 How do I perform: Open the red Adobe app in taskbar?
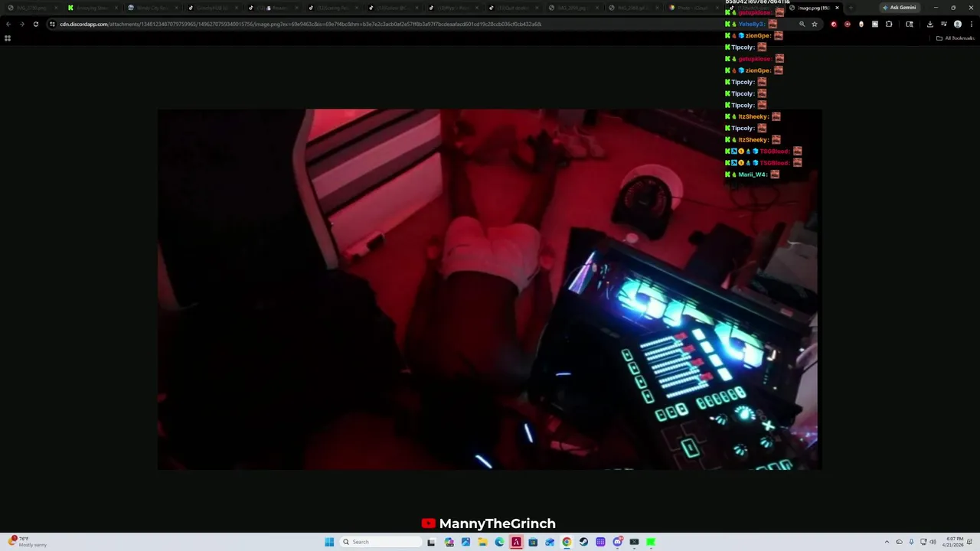pos(516,542)
